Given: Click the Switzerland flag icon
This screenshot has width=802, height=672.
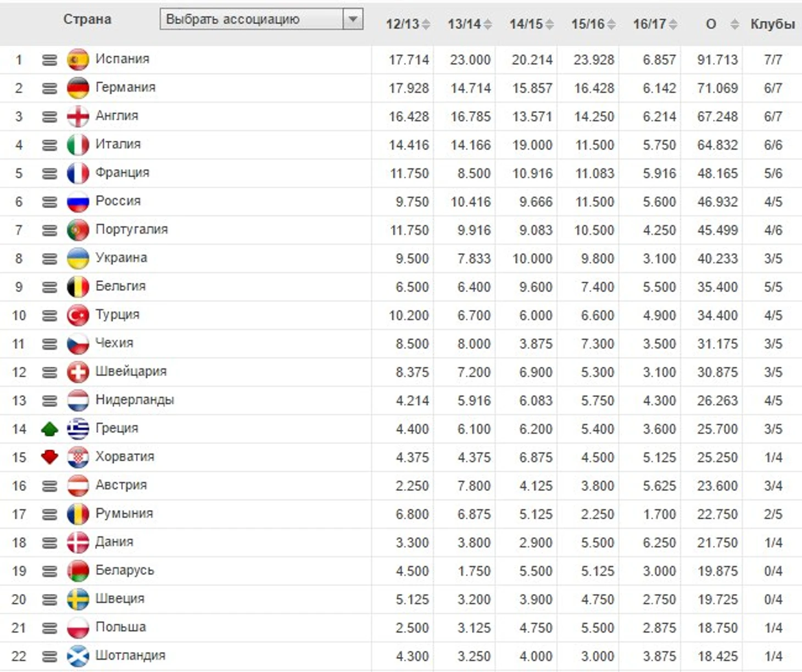Looking at the screenshot, I should [77, 372].
